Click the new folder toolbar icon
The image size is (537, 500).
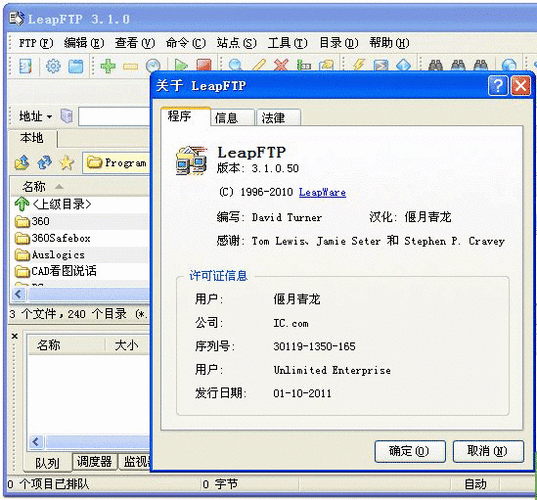(326, 64)
